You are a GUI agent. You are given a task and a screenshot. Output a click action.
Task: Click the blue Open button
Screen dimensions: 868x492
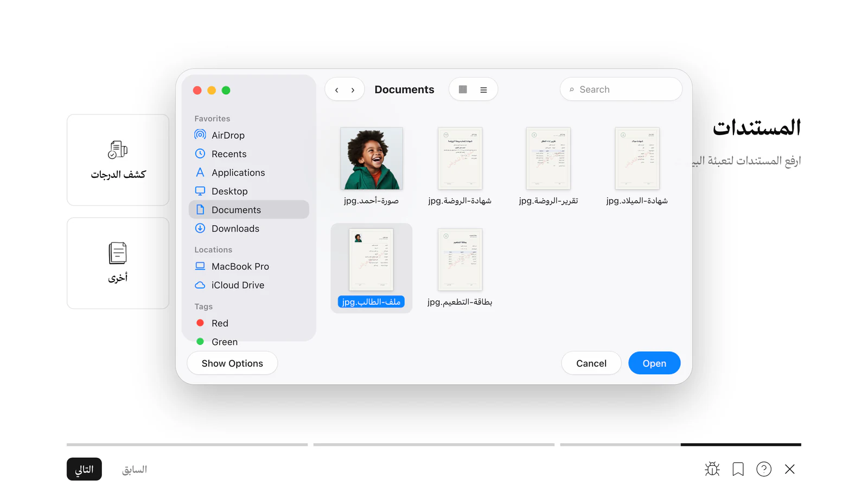point(654,363)
